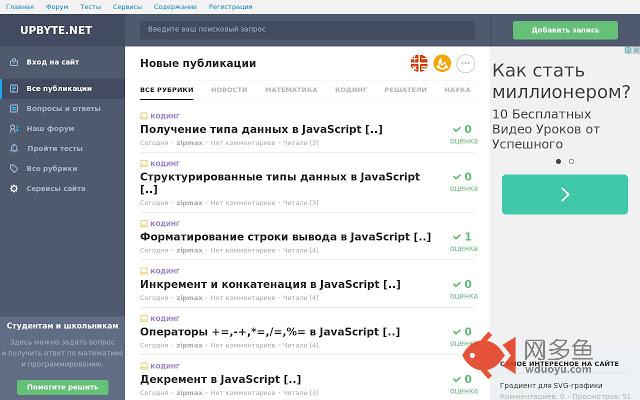Image resolution: width=640 pixels, height=400 pixels.
Task: Select the second carousel dot in the ad
Action: tap(571, 161)
